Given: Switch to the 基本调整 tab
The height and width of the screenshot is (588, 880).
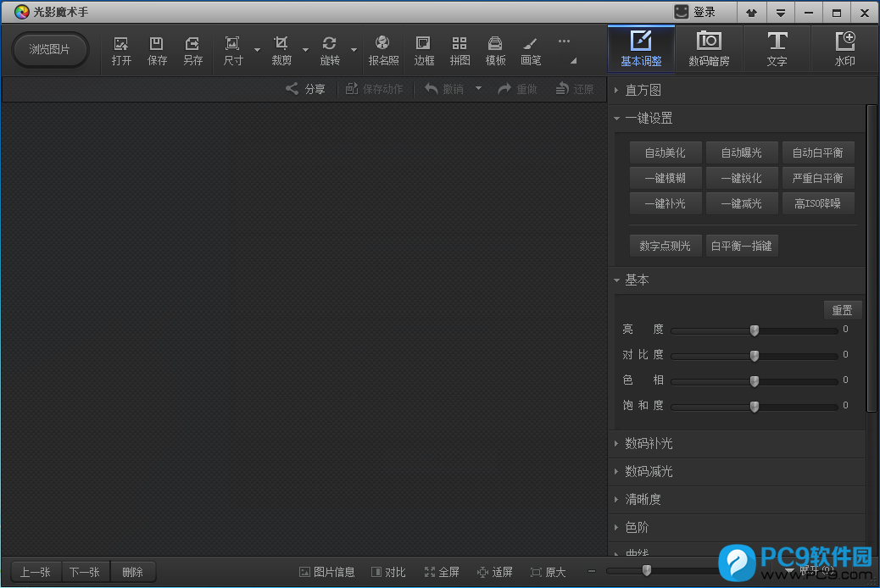Looking at the screenshot, I should (641, 49).
